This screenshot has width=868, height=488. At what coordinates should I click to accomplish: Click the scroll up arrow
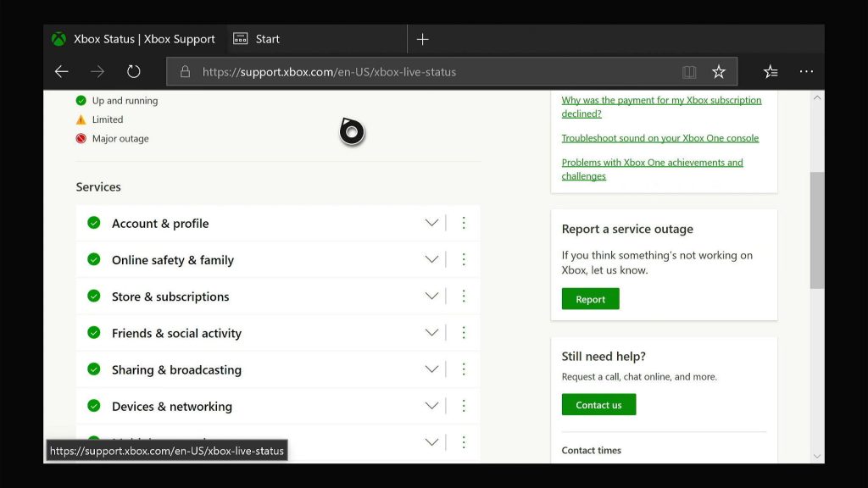817,97
